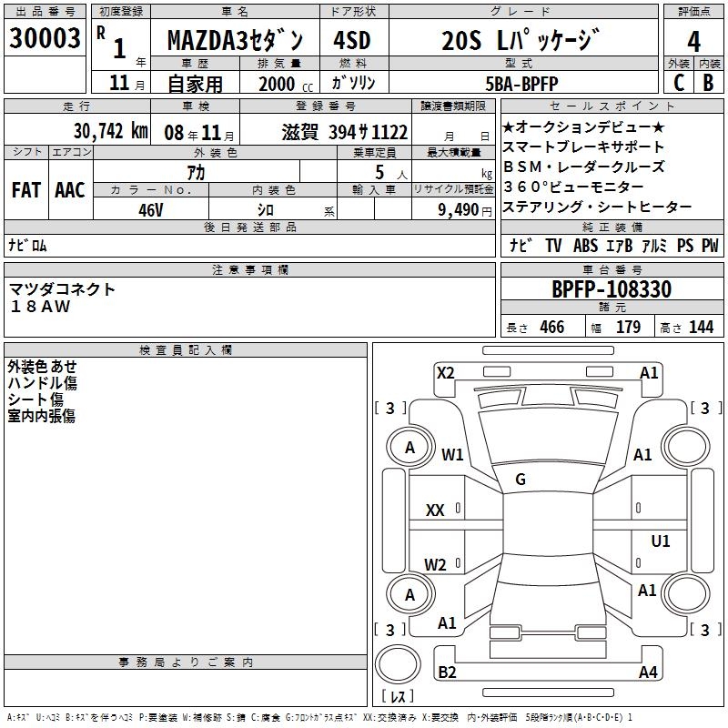
Task: Click the exterior grade C cell
Action: coord(678,83)
